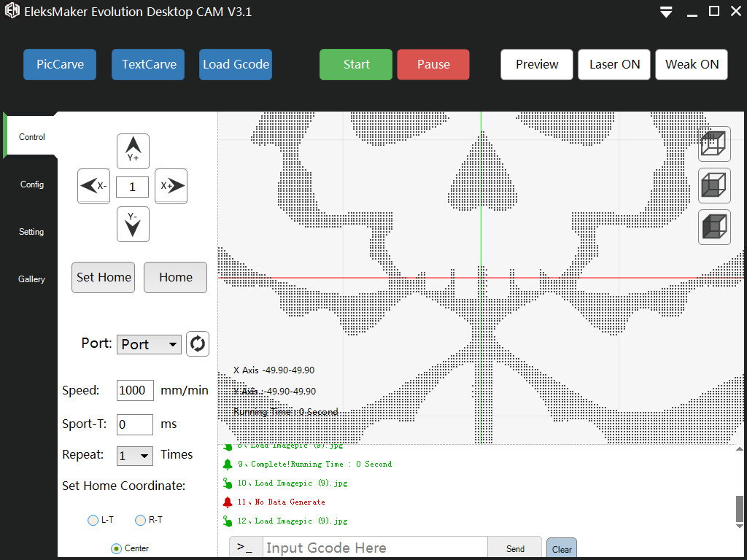Click the Y- jog down arrow
The image size is (747, 560).
133,224
